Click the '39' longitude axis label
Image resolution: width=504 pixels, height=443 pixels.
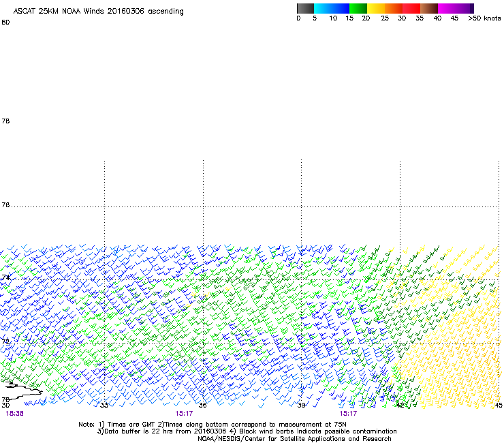coord(301,405)
